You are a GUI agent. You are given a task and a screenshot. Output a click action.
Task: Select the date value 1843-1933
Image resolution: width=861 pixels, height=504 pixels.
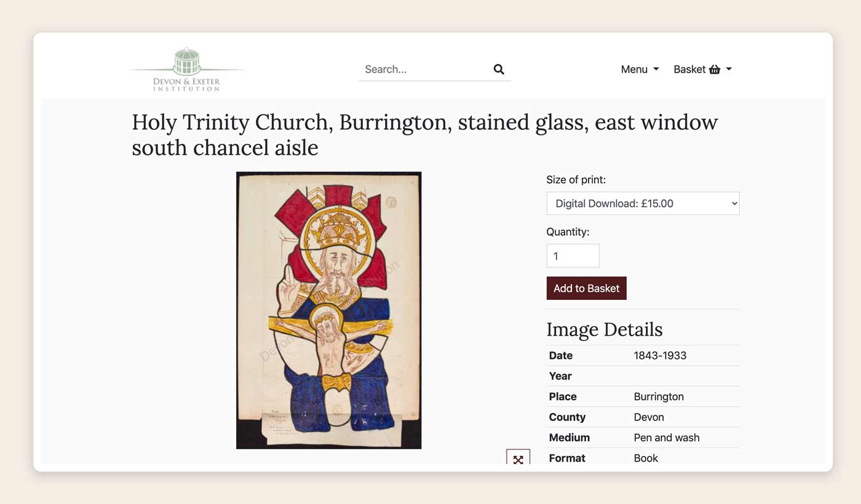pyautogui.click(x=660, y=355)
